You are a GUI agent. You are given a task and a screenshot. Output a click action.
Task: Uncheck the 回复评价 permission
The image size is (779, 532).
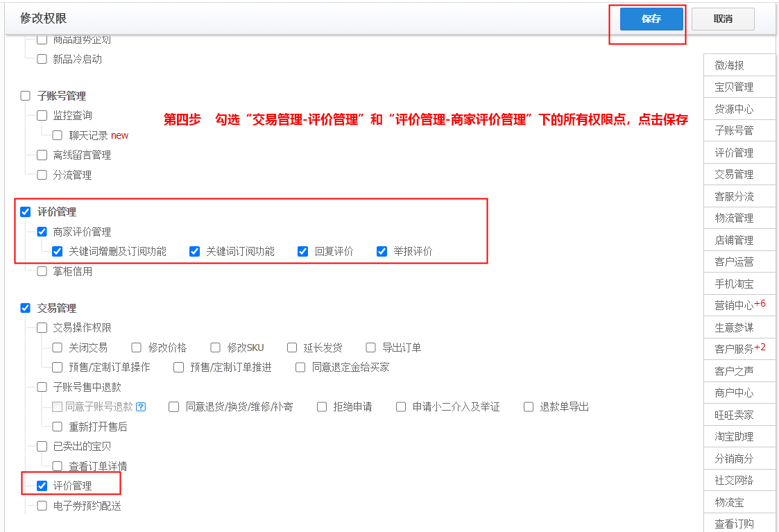tap(303, 251)
